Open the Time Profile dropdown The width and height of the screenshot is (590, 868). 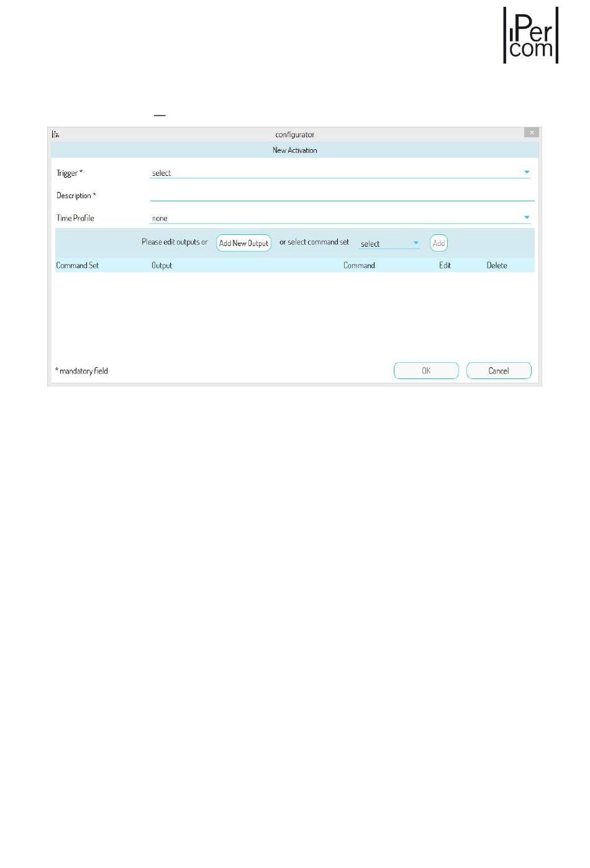[340, 218]
